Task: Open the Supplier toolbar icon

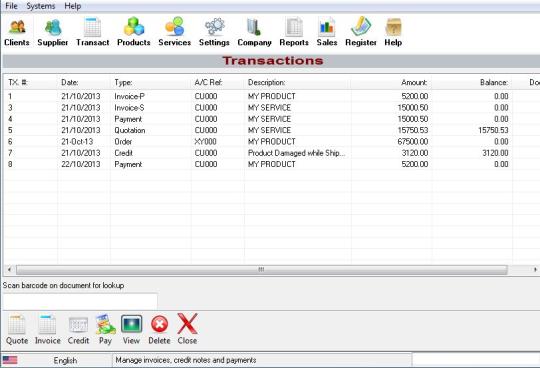Action: [x=53, y=32]
